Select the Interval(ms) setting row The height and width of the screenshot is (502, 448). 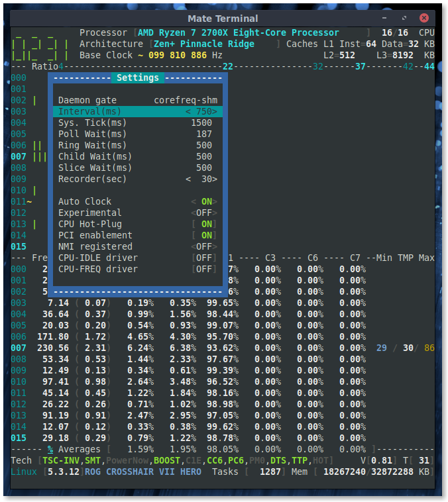(138, 111)
